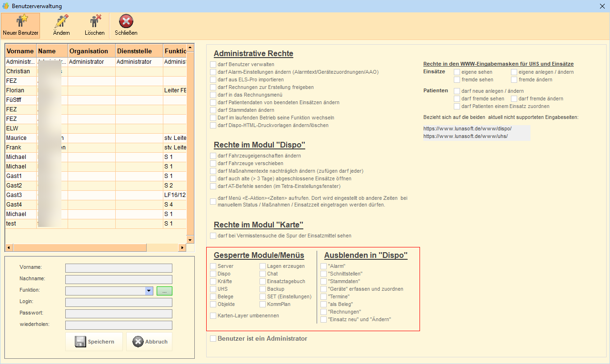Check the 'Server' locked module box
The height and width of the screenshot is (364, 610).
pyautogui.click(x=213, y=266)
